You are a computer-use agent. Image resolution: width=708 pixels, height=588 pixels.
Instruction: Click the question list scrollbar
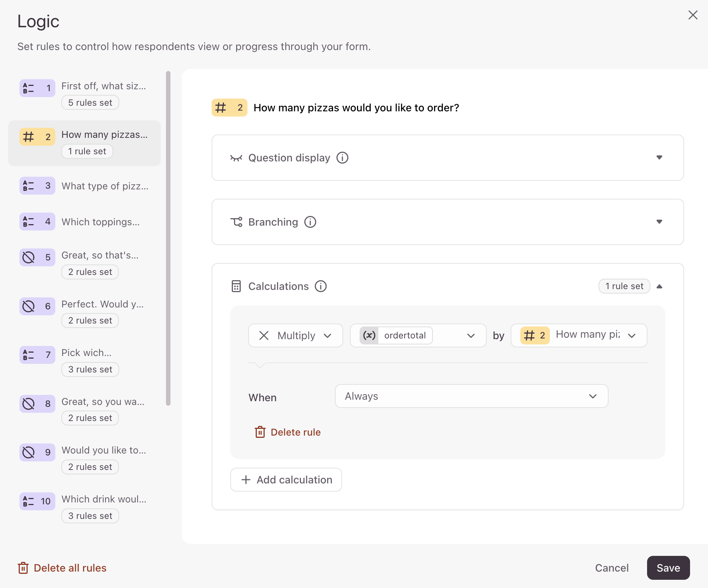[168, 238]
